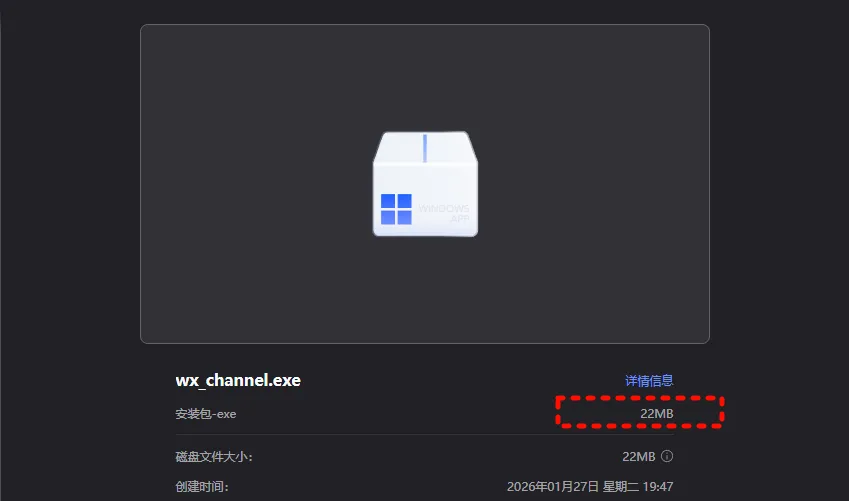The image size is (849, 501).
Task: Click the red dashed highlight border
Action: coord(639,398)
